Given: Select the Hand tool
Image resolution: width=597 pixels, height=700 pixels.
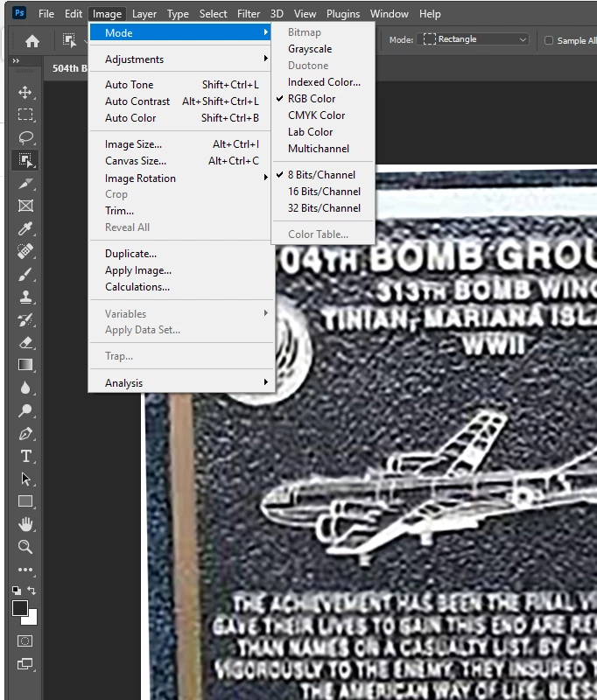Looking at the screenshot, I should [25, 524].
